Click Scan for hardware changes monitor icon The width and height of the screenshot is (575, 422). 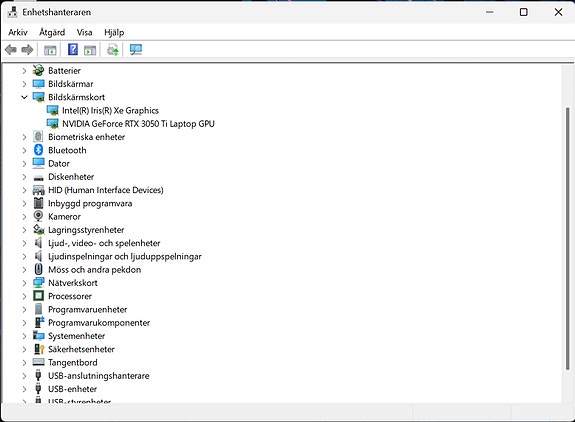click(x=136, y=49)
